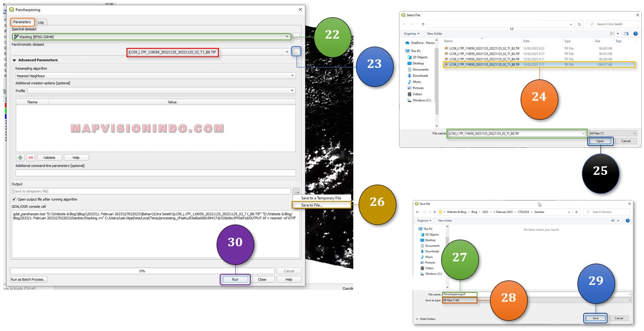The image size is (644, 331).
Task: Toggle the preview pane icon in the Select File dialog
Action: (x=626, y=34)
